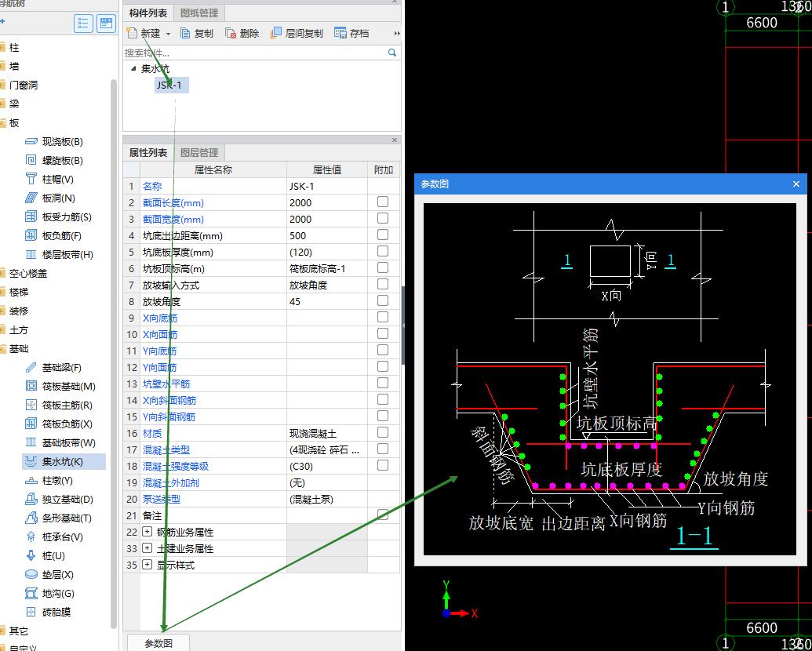
Task: Close the 参数图 dialog
Action: point(796,184)
